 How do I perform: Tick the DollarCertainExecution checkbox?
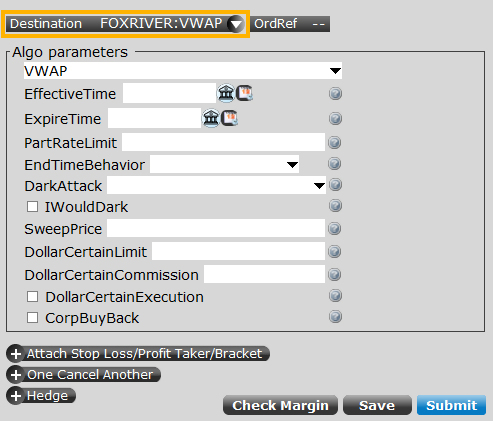click(x=32, y=296)
